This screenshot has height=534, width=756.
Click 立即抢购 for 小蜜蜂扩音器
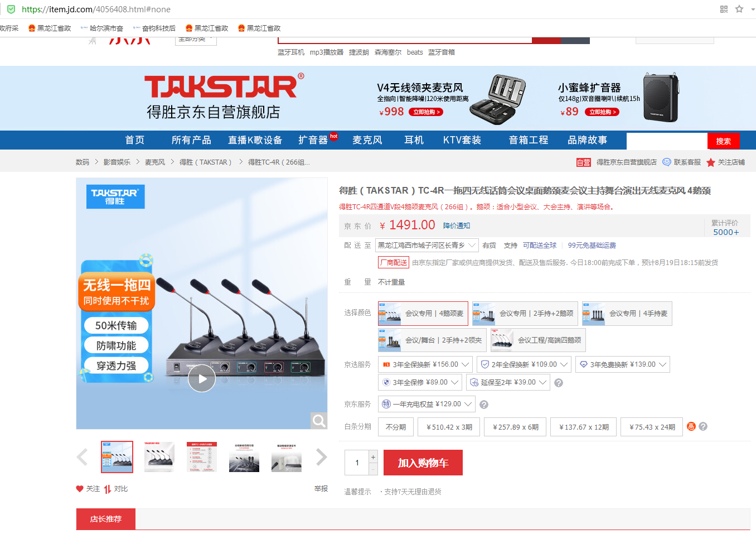point(602,112)
